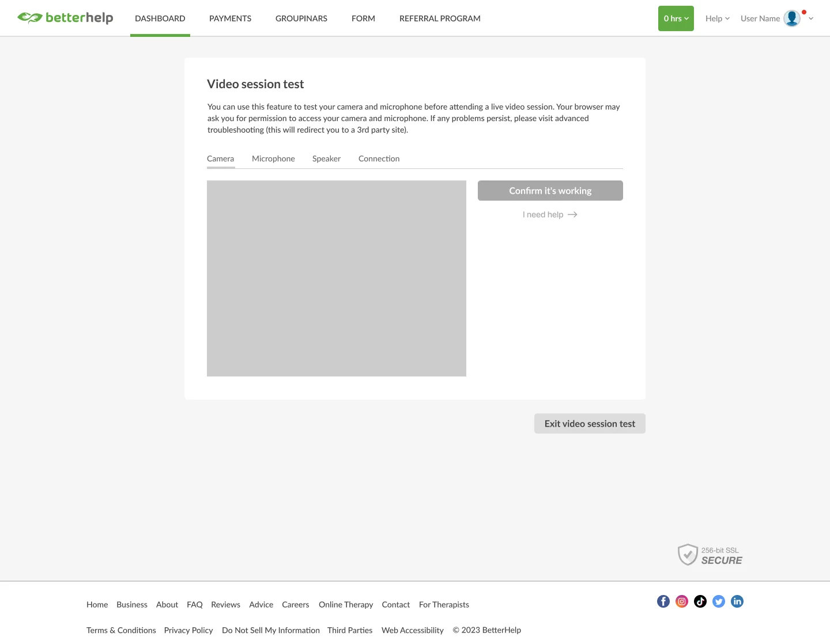Open the Third Parties link
The width and height of the screenshot is (830, 644).
pos(350,630)
